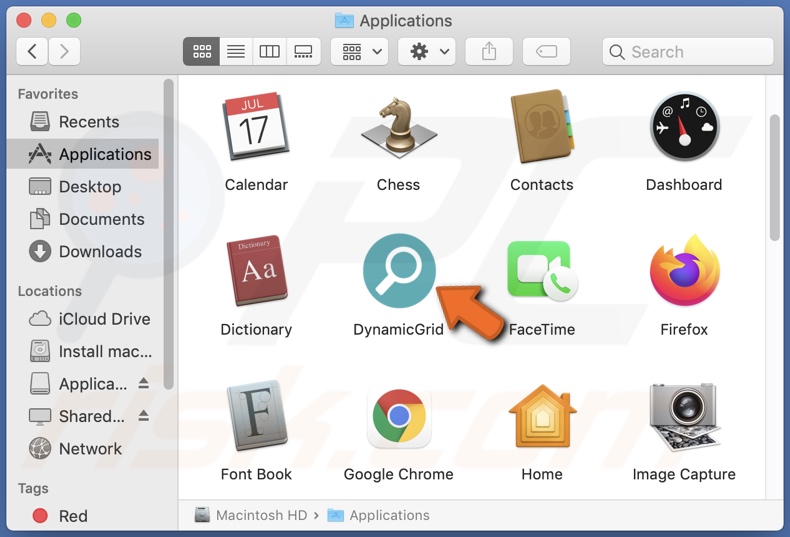Select the Home app icon
The width and height of the screenshot is (790, 537).
tap(542, 416)
